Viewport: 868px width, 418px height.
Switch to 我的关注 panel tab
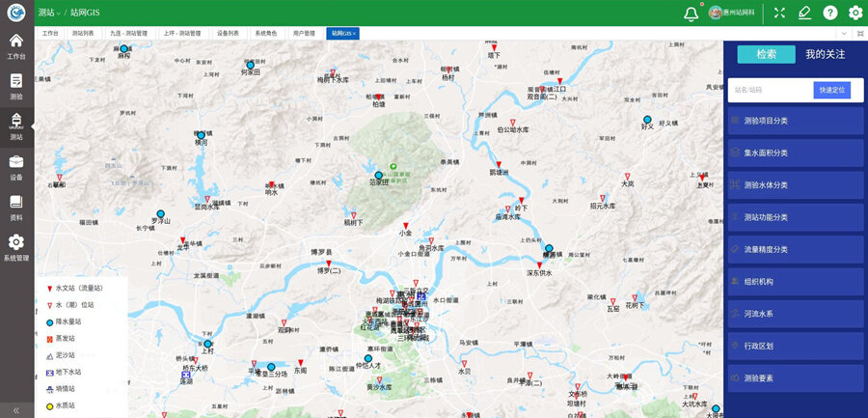coord(825,54)
